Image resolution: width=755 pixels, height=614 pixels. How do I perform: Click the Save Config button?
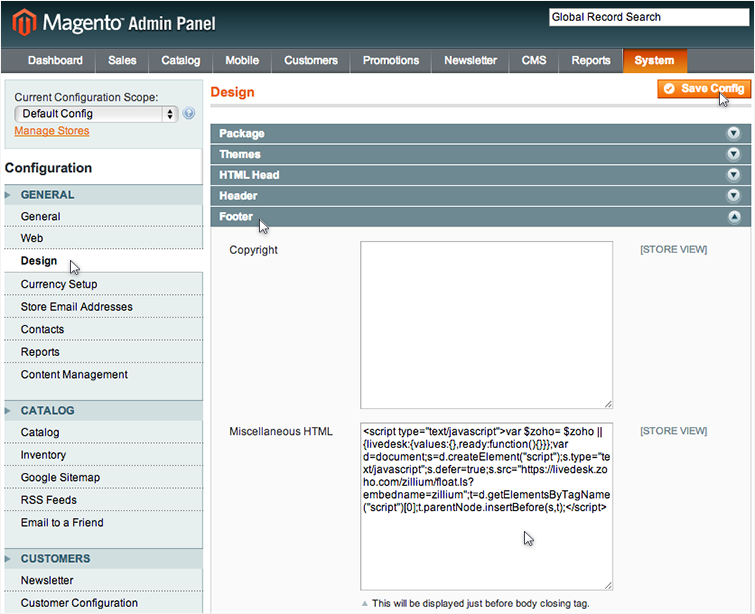click(703, 89)
